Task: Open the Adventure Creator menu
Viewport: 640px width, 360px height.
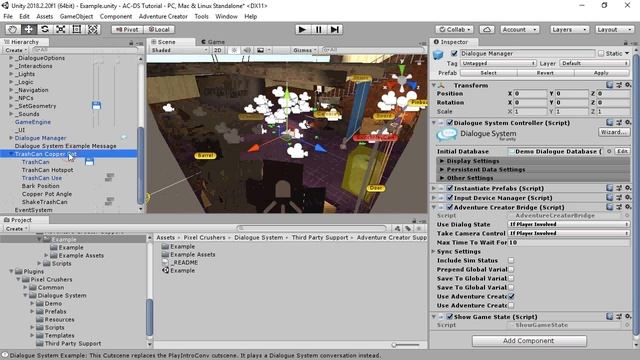Action: pos(163,16)
